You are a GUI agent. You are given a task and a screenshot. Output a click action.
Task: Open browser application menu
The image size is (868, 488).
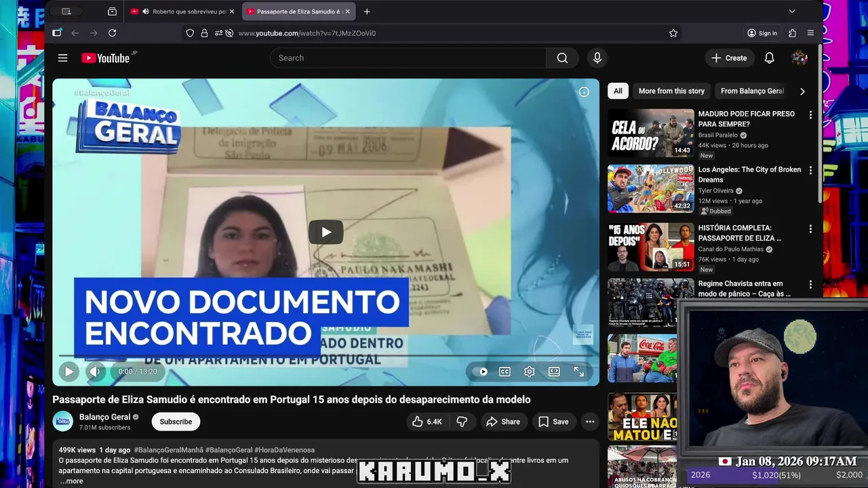[x=810, y=33]
